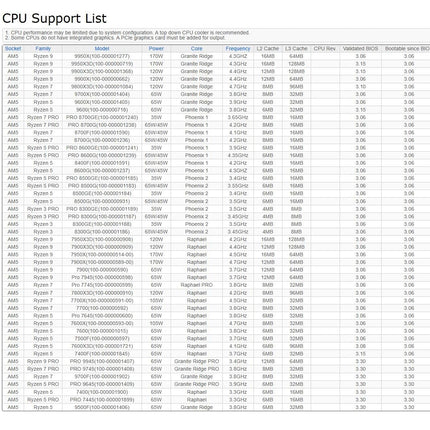This screenshot has height=430, width=430.
Task: Click the PRO 9945 model cell
Action: click(102, 361)
